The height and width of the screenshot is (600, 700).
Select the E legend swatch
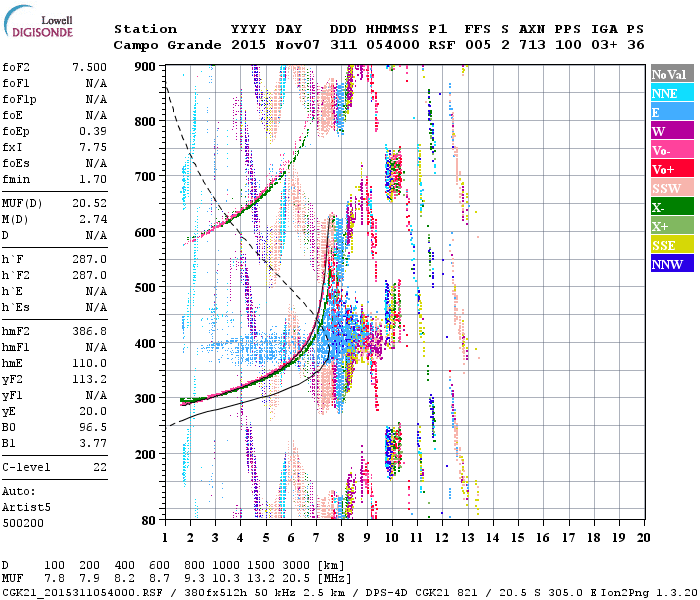pos(672,112)
